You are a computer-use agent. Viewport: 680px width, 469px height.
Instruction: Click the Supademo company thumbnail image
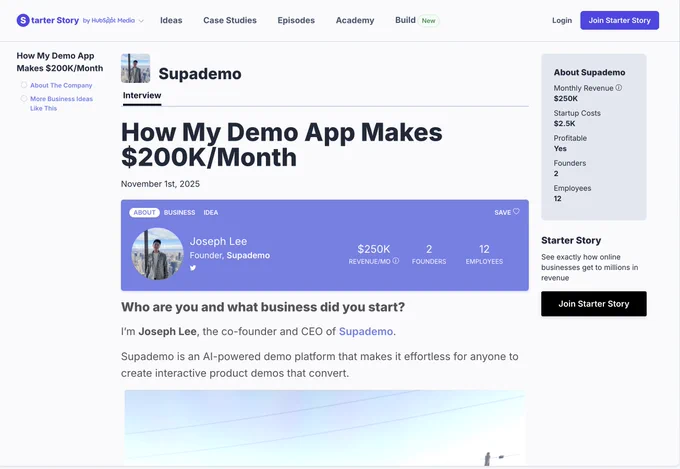135,68
